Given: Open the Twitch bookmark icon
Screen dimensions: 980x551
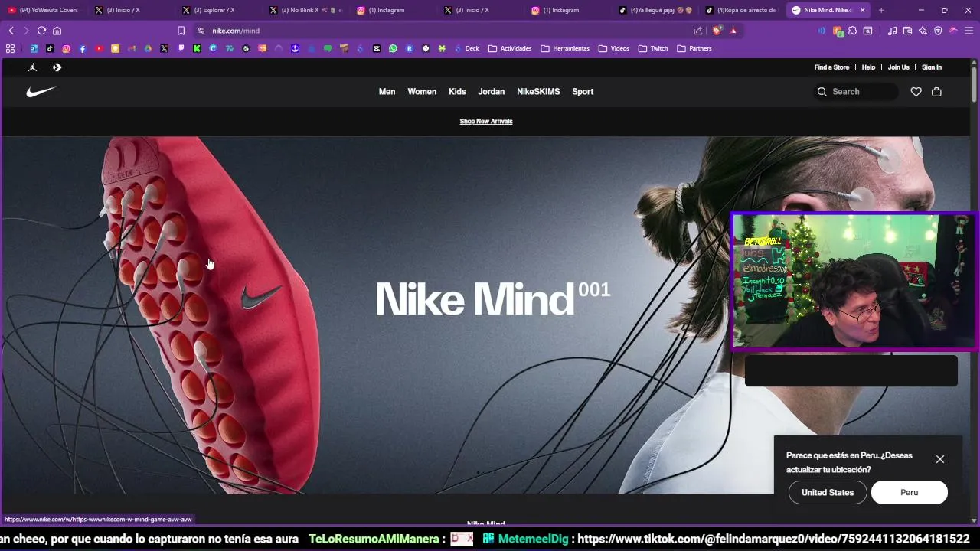Looking at the screenshot, I should click(x=181, y=47).
